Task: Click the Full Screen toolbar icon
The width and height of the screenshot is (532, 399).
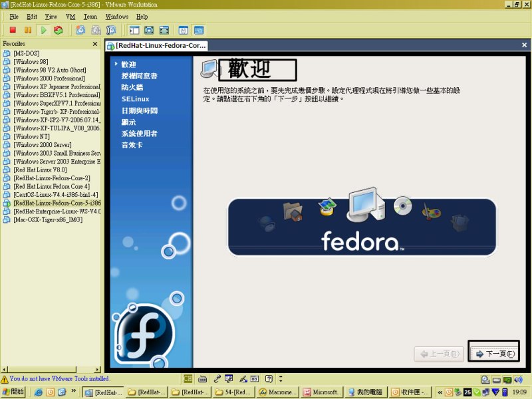Action: (149, 30)
